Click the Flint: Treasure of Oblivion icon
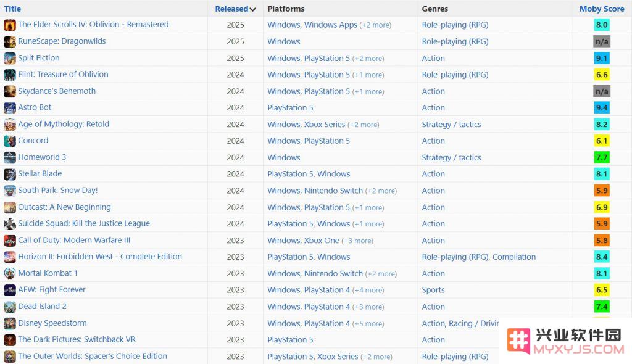Viewport: 632px width, 364px height. coord(10,75)
